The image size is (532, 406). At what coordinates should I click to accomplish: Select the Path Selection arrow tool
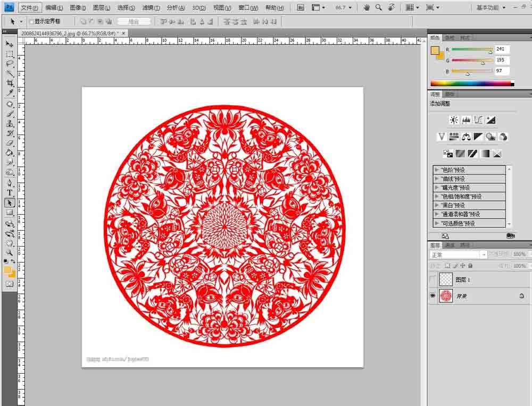coord(10,202)
